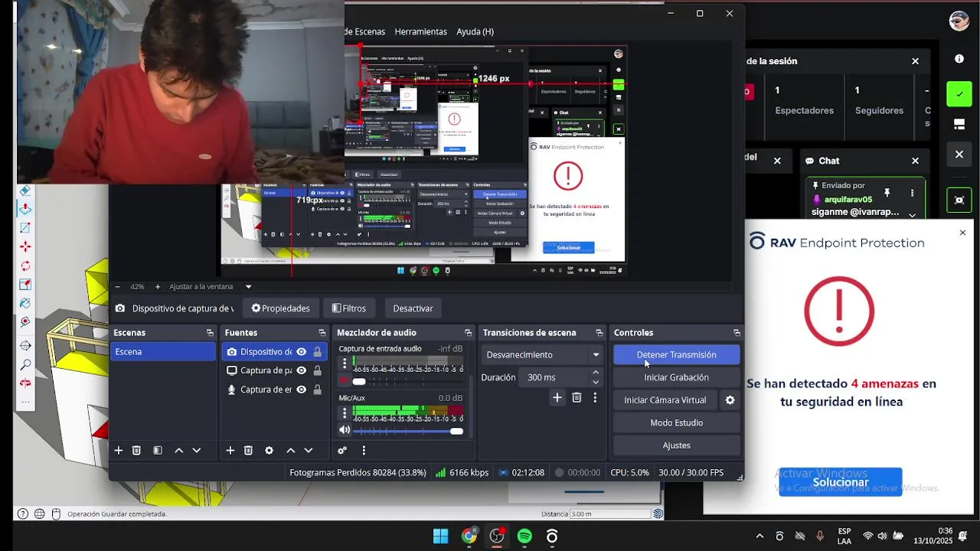Open Windows Start menu
Screen dimensions: 980x551
(441, 536)
